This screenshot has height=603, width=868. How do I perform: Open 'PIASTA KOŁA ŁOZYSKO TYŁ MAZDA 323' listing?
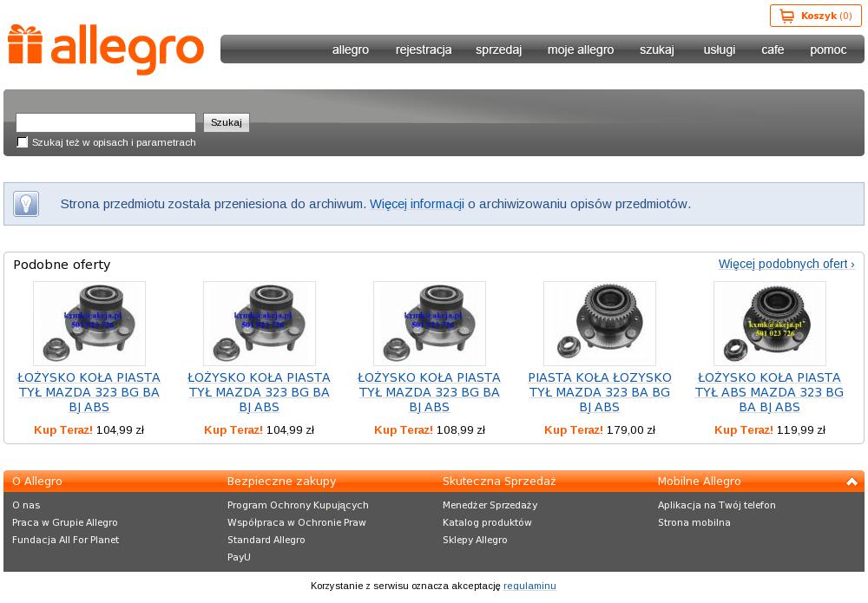(600, 392)
